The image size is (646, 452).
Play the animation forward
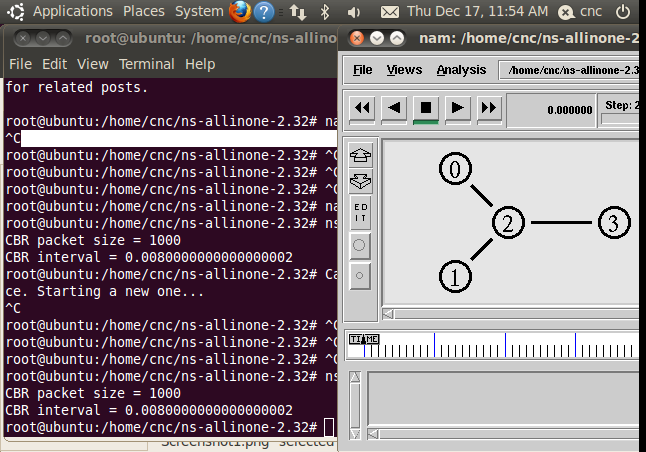(457, 110)
